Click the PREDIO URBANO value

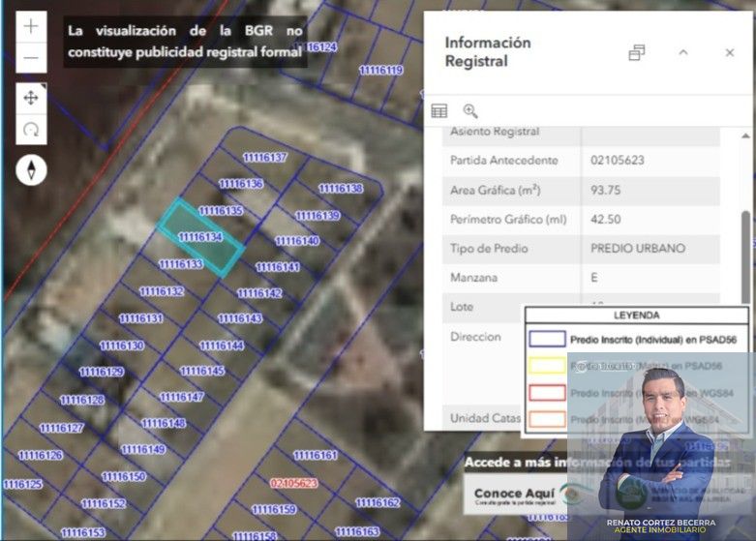pos(638,249)
